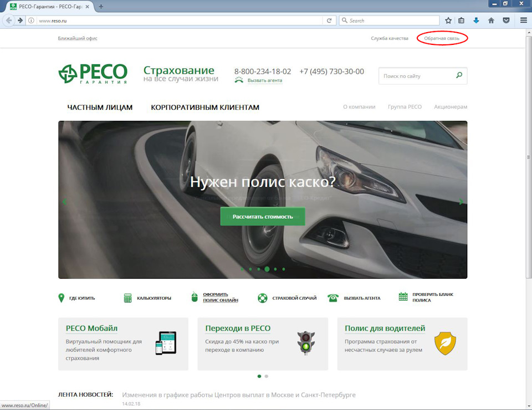Image resolution: width=532 pixels, height=410 pixels.
Task: Open the hamburger menu of the browser
Action: click(524, 20)
